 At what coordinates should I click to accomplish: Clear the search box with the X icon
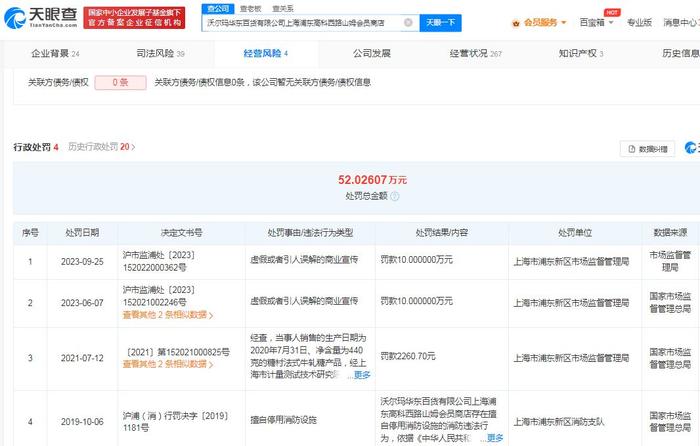(x=408, y=22)
